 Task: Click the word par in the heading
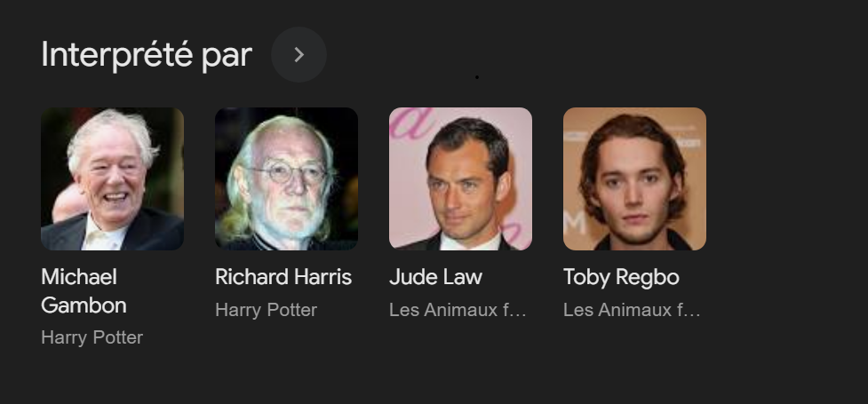(227, 57)
